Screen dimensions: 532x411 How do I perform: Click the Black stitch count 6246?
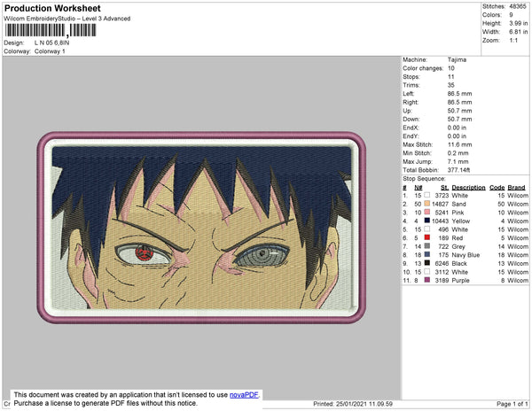coord(442,263)
